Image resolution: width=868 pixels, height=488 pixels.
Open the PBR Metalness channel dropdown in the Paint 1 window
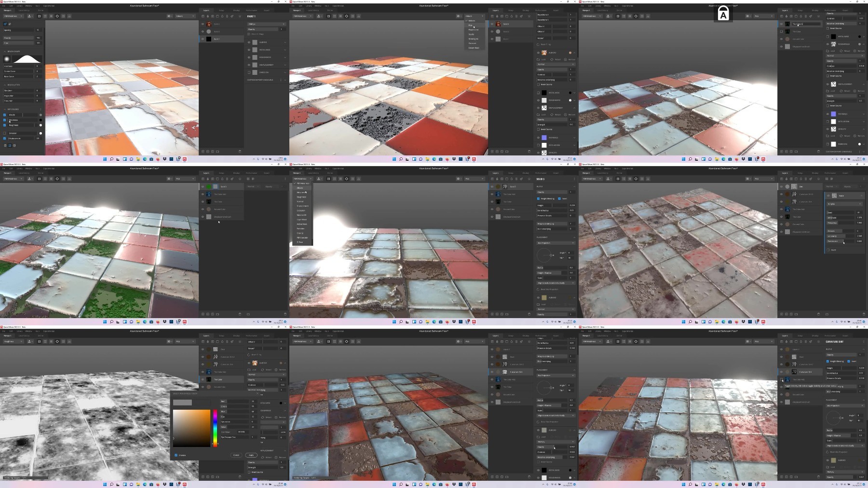tap(13, 16)
